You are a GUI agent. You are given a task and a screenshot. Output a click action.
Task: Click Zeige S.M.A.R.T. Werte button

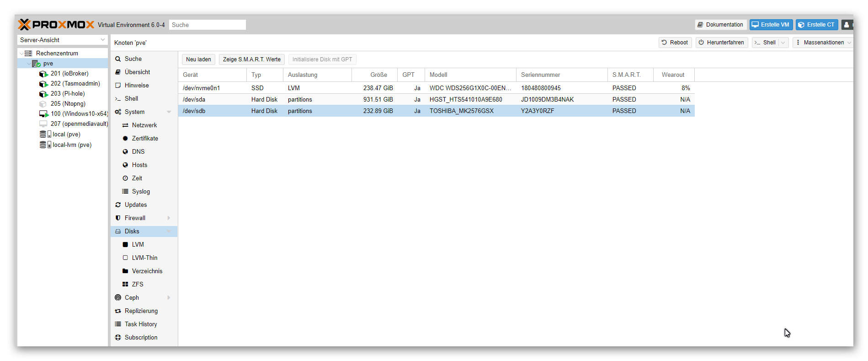[x=252, y=59]
